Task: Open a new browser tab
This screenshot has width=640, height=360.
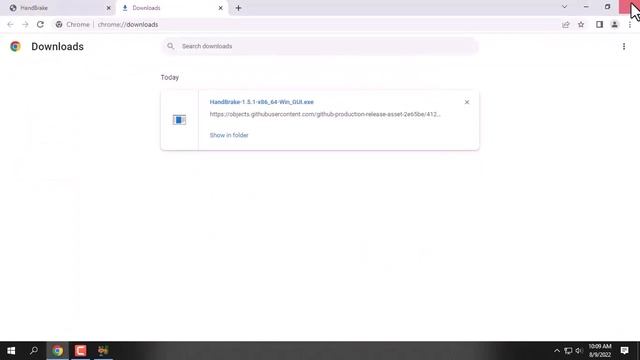Action: tap(238, 8)
